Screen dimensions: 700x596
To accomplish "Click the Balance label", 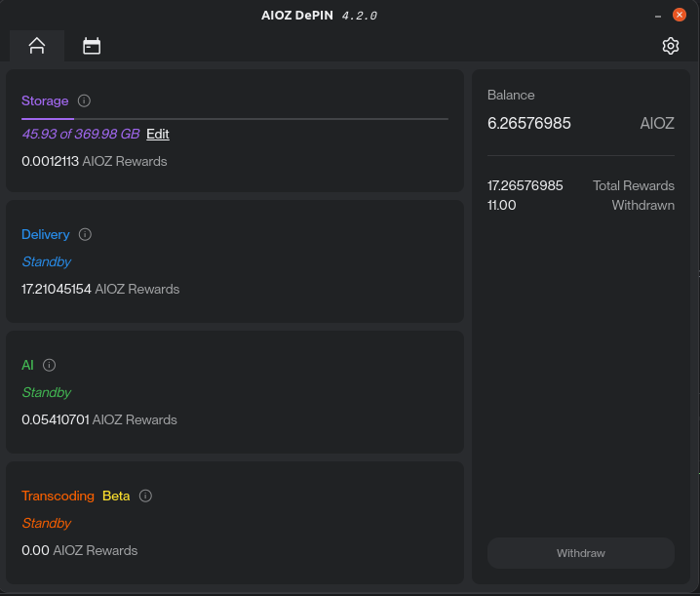I will (511, 96).
